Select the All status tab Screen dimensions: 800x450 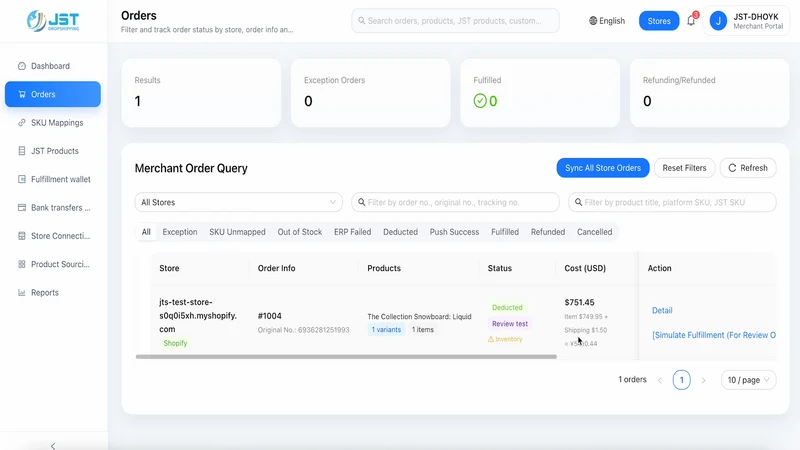[146, 232]
